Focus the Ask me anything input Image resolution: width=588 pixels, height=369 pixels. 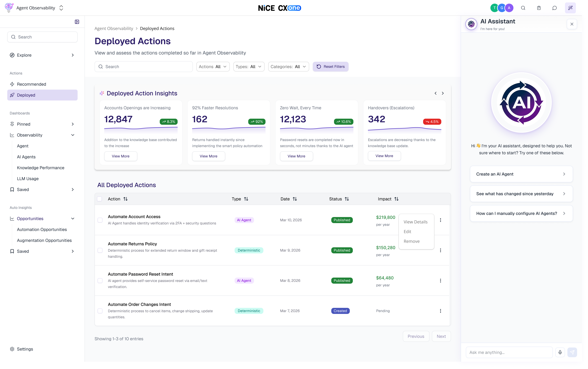click(x=509, y=352)
